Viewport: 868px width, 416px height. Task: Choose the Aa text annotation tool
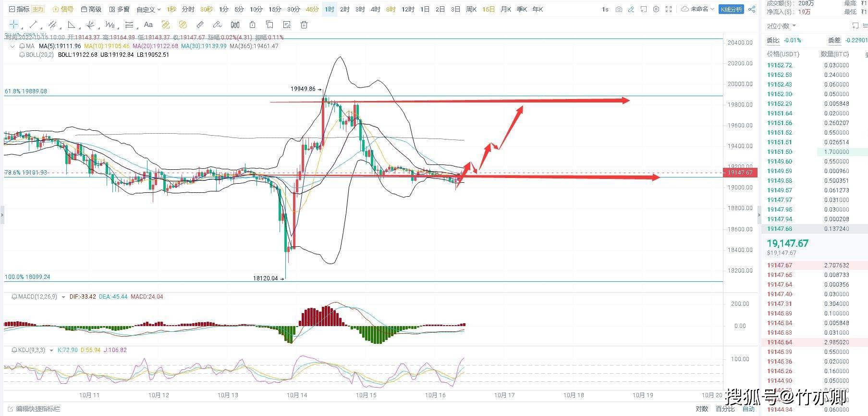click(x=148, y=25)
